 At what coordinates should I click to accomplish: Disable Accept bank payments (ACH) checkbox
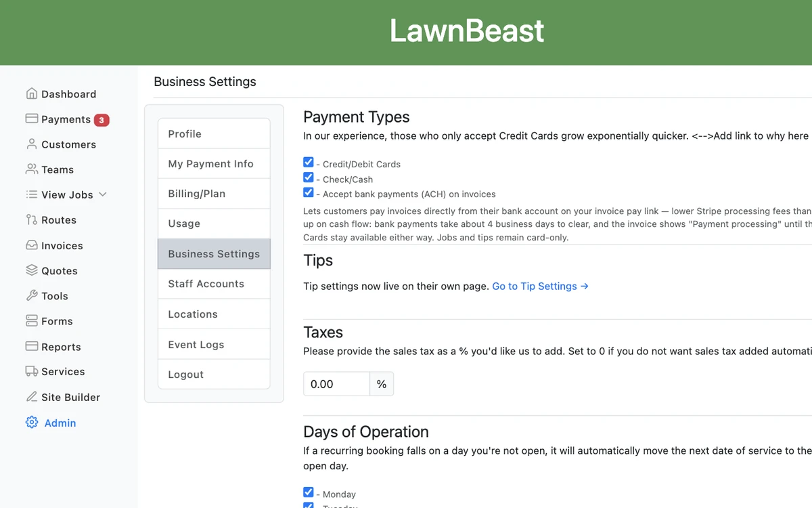[309, 192]
